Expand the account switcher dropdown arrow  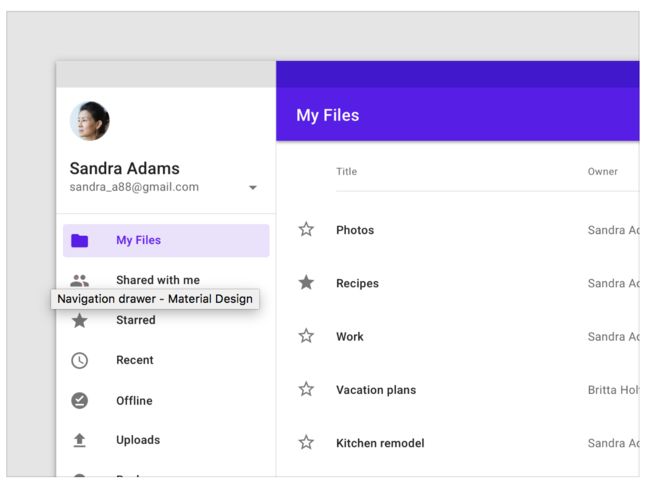253,187
